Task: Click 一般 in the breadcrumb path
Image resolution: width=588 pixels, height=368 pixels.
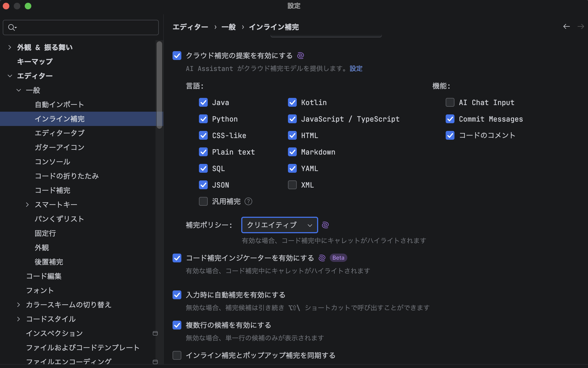Action: point(229,27)
